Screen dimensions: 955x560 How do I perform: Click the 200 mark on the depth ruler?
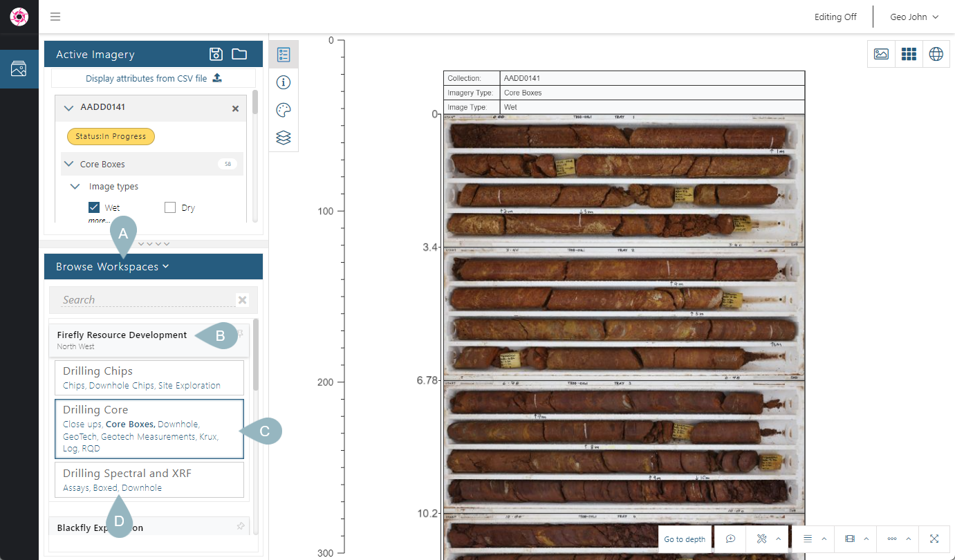pyautogui.click(x=324, y=382)
